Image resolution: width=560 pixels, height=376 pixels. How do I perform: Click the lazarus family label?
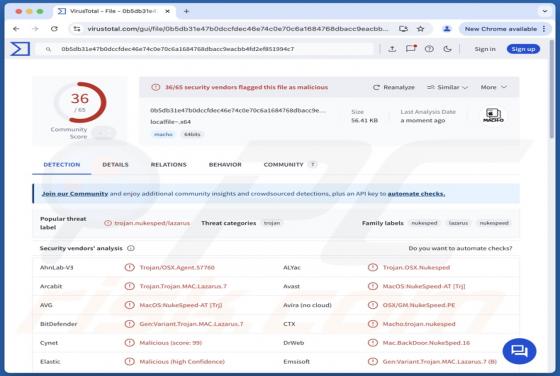click(x=458, y=223)
